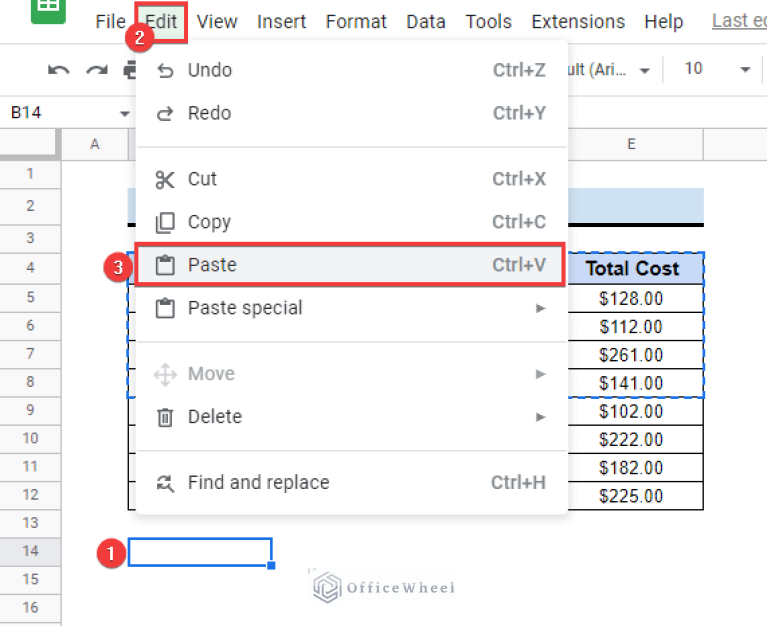767x626 pixels.
Task: Open the Insert menu
Action: pos(281,21)
